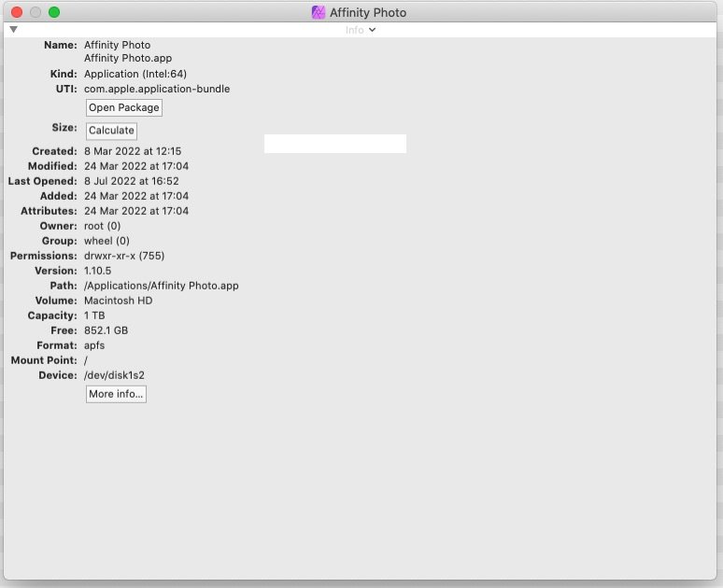Select the Format value 'apfs'

tap(94, 345)
